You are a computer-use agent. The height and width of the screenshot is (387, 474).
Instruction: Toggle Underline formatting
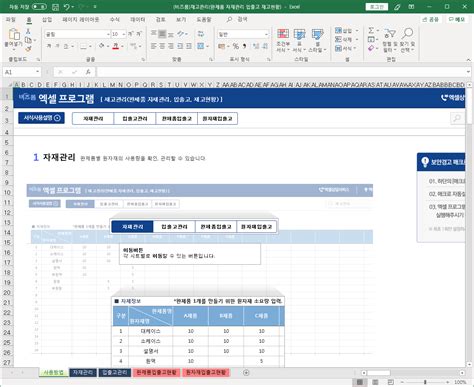click(x=66, y=46)
